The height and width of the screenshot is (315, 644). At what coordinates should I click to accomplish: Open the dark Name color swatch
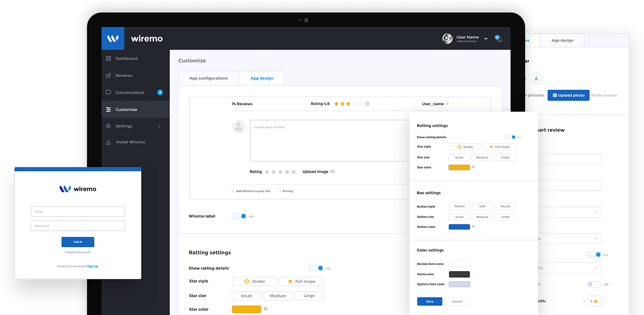[459, 274]
